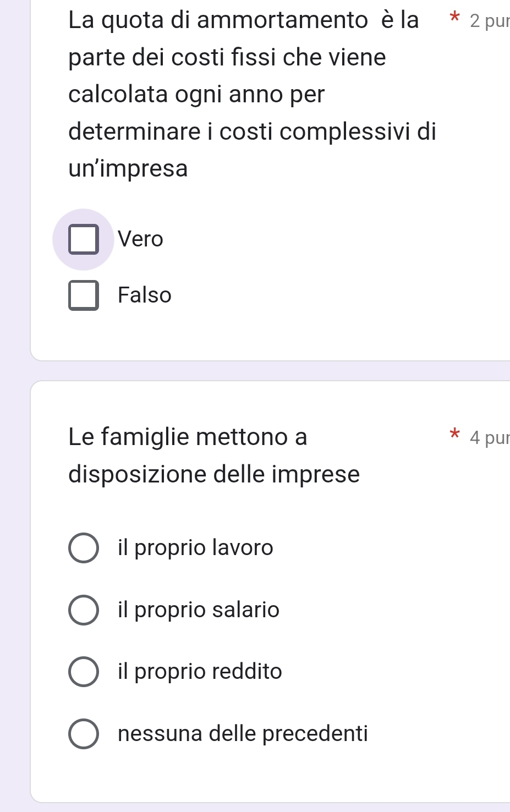Click the 'Falso' option label text
Screen dimensions: 510x812
[145, 295]
